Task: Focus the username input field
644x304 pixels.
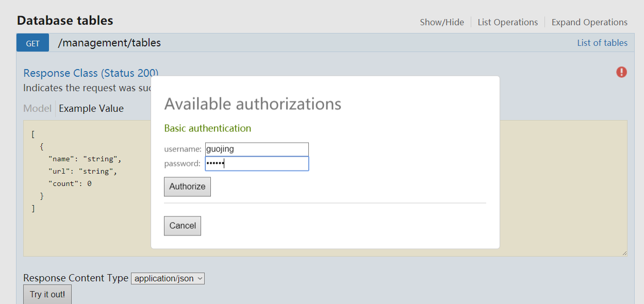Action: pos(257,149)
